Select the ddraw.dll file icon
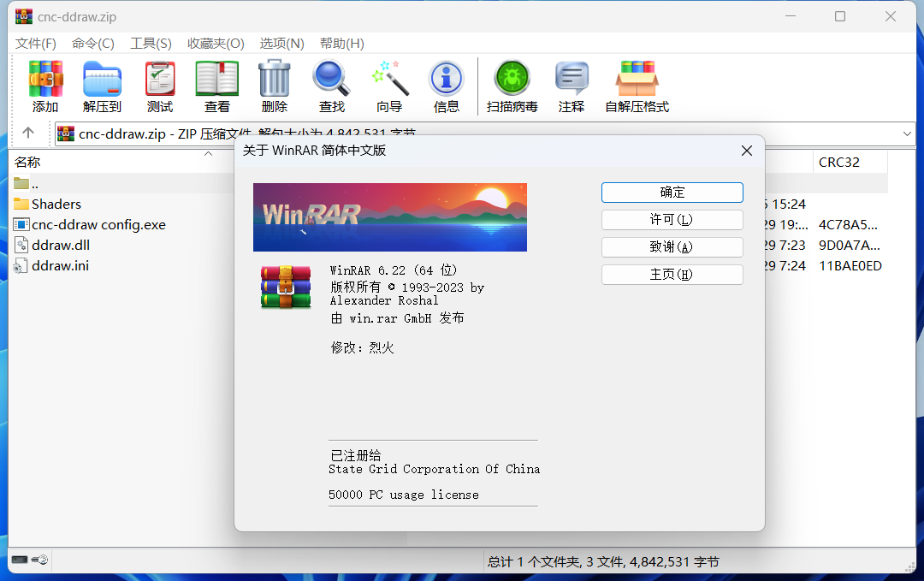 [x=21, y=245]
